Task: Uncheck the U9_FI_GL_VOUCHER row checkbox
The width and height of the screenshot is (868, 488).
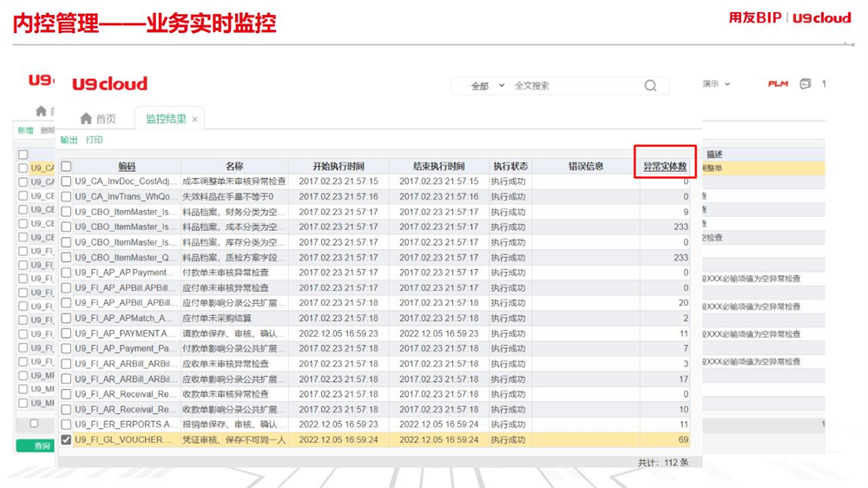Action: coord(66,440)
